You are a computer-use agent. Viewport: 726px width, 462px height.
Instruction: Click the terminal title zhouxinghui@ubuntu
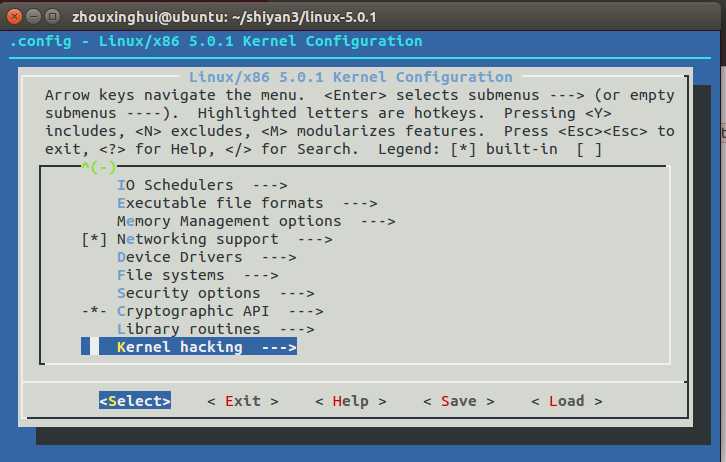pyautogui.click(x=224, y=17)
